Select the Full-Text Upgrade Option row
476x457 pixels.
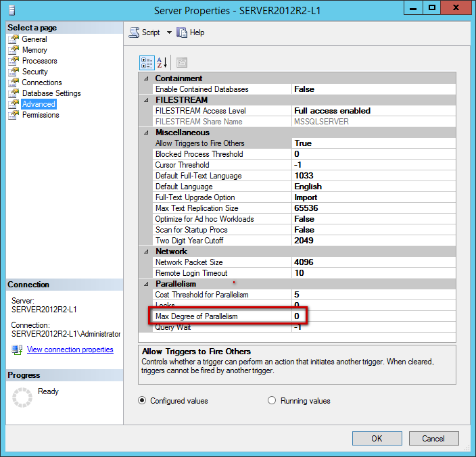tap(304, 197)
